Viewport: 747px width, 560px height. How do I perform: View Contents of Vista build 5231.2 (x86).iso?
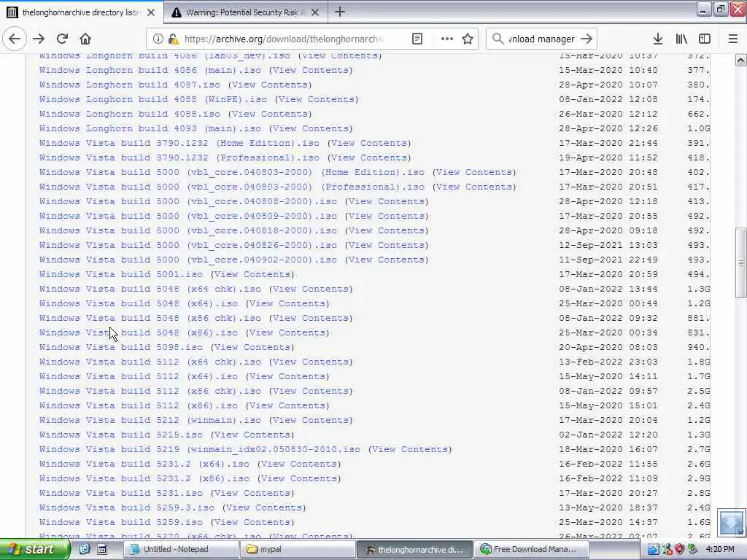pyautogui.click(x=298, y=478)
